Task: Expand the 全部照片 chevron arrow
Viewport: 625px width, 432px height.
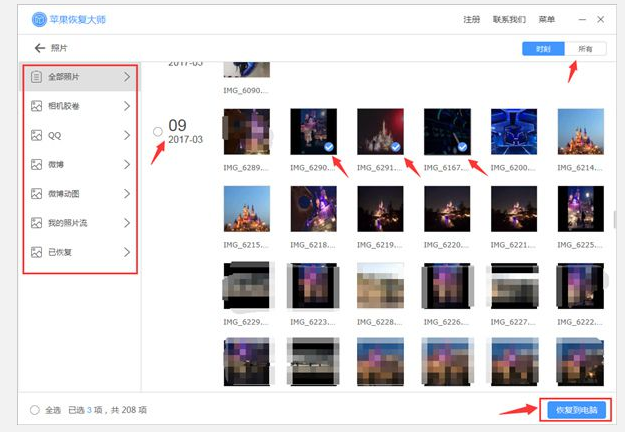Action: coord(127,77)
